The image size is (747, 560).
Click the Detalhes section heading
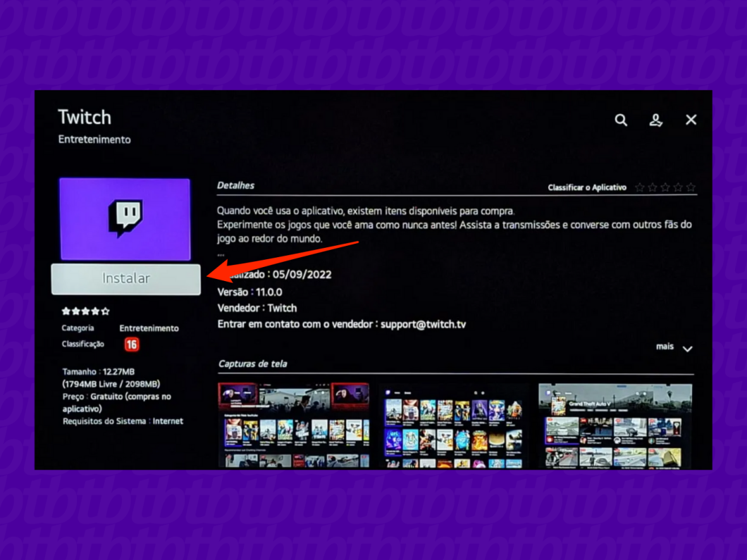[236, 186]
